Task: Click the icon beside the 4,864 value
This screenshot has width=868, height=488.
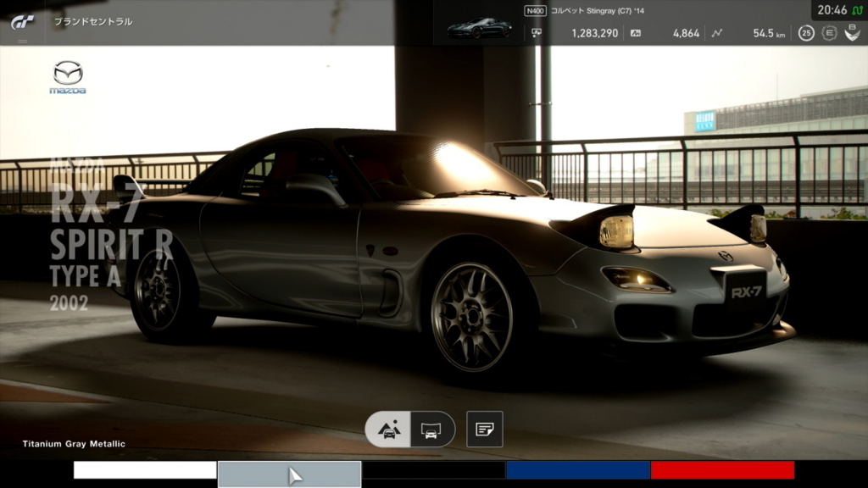Action: click(x=636, y=33)
